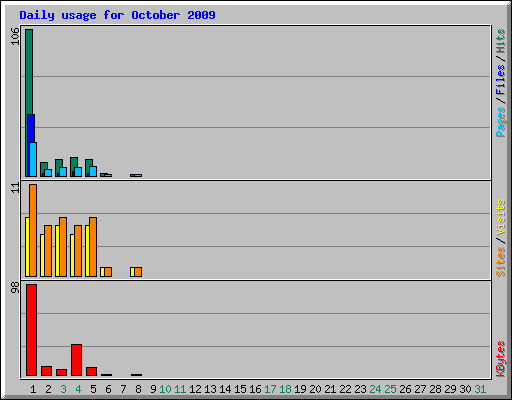Click day '10' on the x-axis
The image size is (512, 400).
pos(165,389)
